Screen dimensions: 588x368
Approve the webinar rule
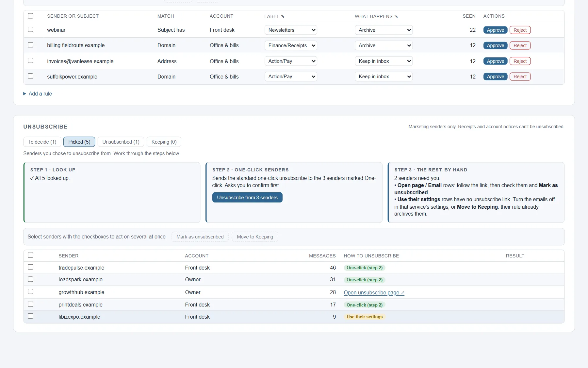[496, 30]
